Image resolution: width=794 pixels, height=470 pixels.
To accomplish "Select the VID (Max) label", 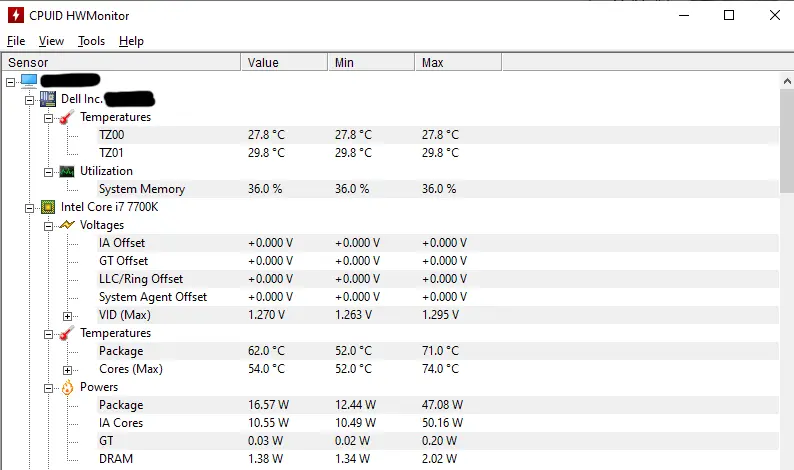I will (125, 315).
